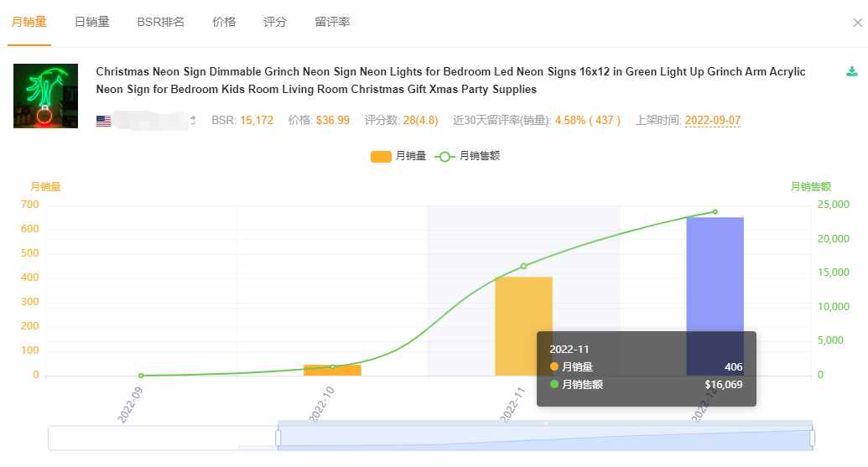Grab the right handle of range slider
Screen dimensions: 868x467
812,438
